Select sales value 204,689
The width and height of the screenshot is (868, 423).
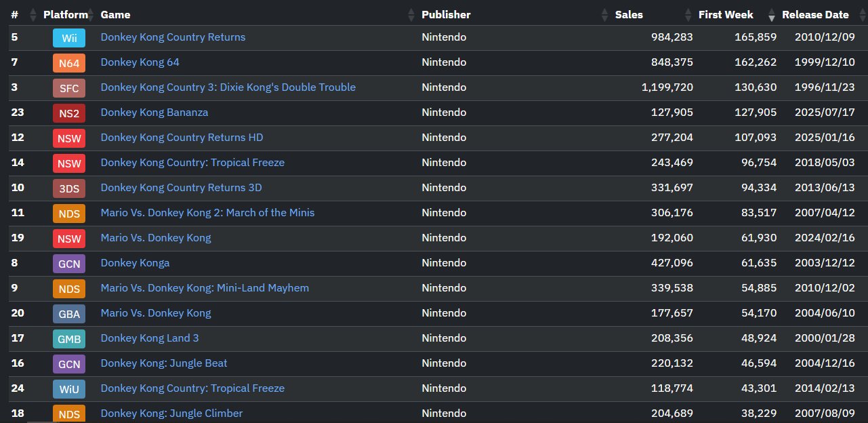pos(671,414)
